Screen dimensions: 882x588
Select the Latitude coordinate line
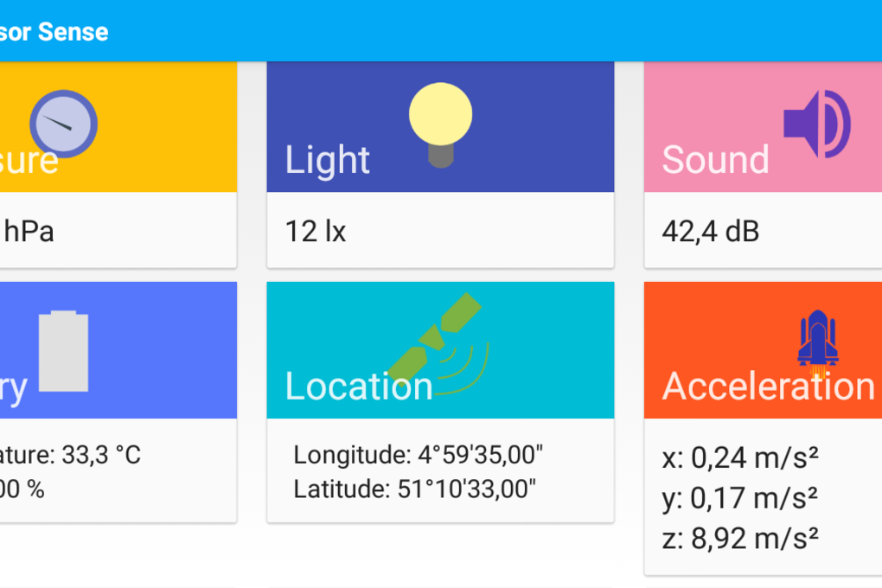pyautogui.click(x=414, y=489)
